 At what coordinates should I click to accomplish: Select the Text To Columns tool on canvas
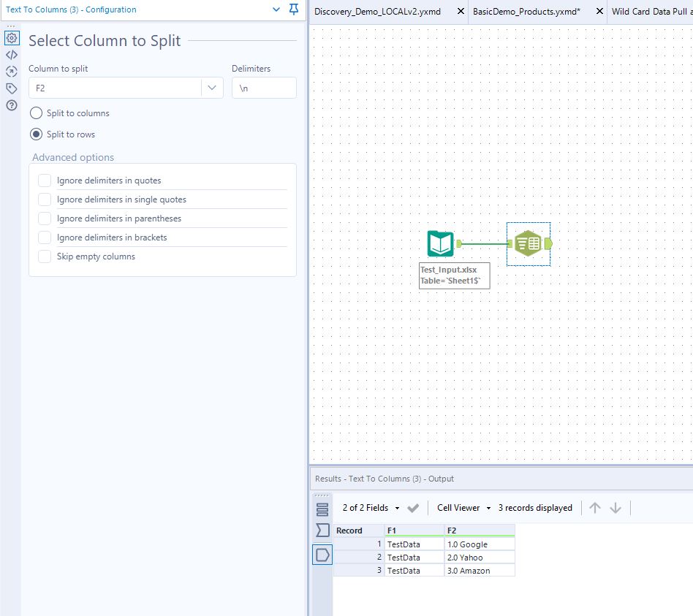528,243
